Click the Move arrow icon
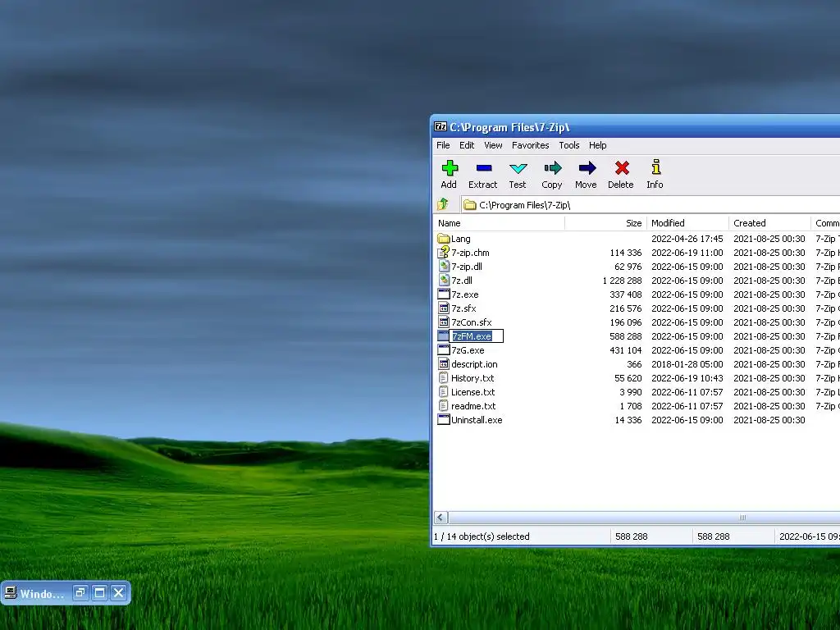 click(587, 168)
